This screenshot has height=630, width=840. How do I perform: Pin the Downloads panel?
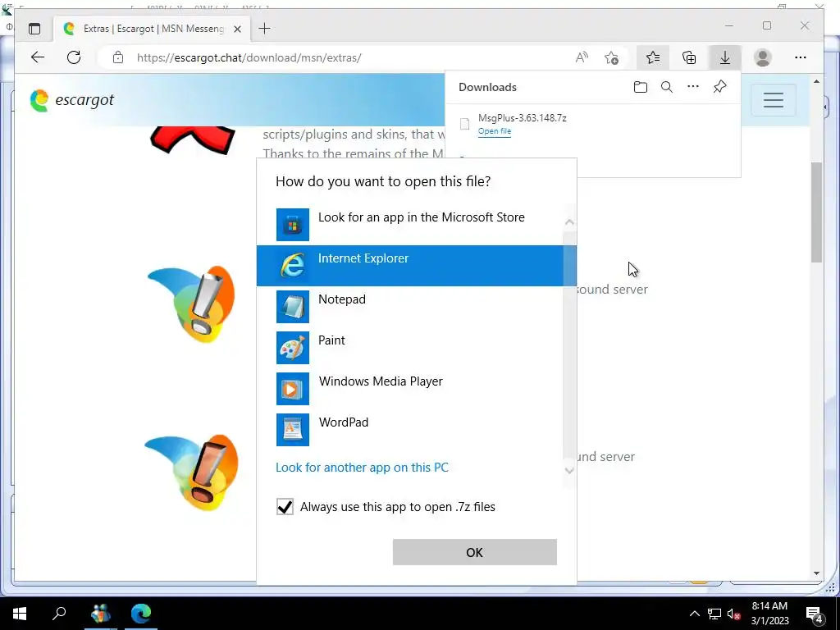(x=719, y=87)
